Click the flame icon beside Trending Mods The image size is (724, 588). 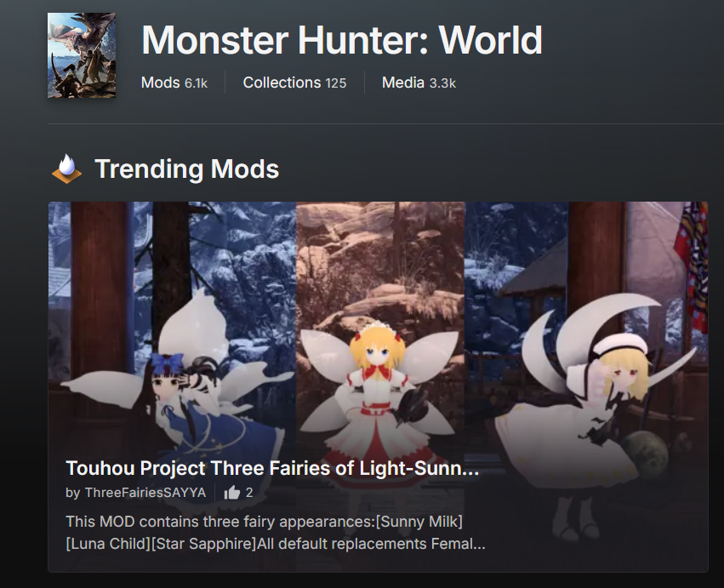(67, 168)
